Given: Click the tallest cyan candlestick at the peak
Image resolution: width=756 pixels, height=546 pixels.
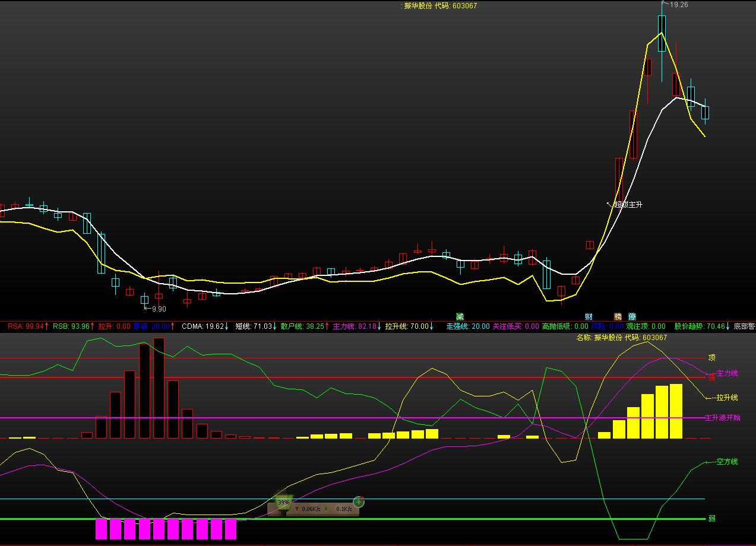Looking at the screenshot, I should pyautogui.click(x=662, y=34).
